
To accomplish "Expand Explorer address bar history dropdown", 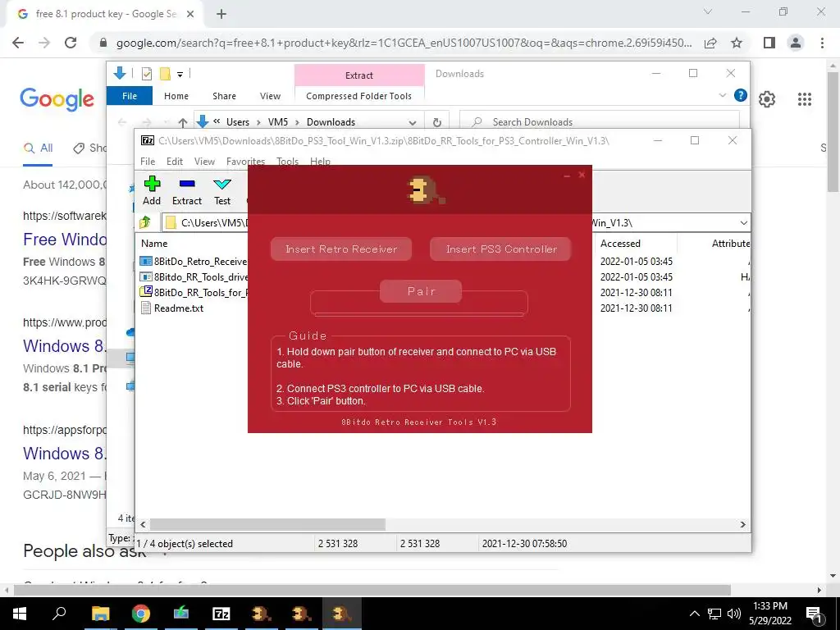I will point(413,122).
